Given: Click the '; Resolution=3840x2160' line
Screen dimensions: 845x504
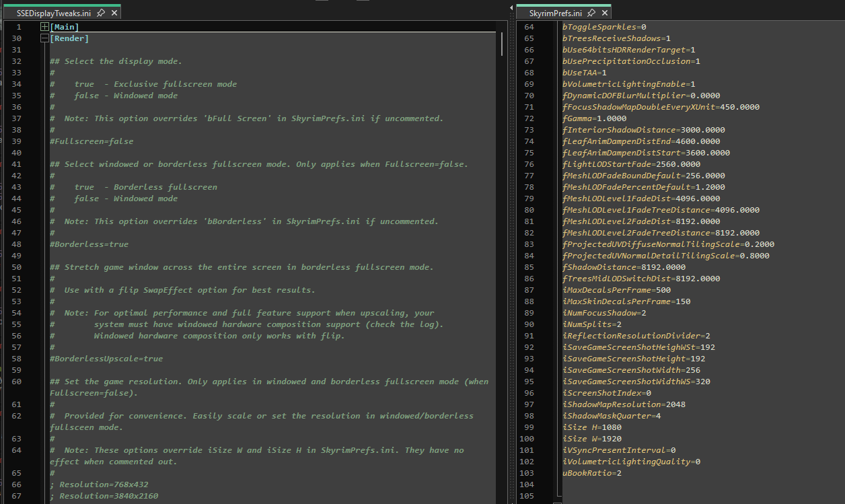Looking at the screenshot, I should click(104, 496).
